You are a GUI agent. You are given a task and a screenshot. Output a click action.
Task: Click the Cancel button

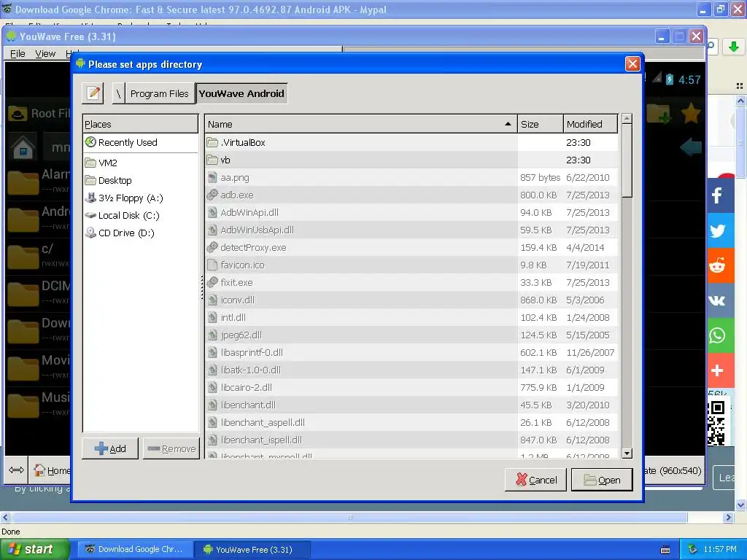(535, 480)
